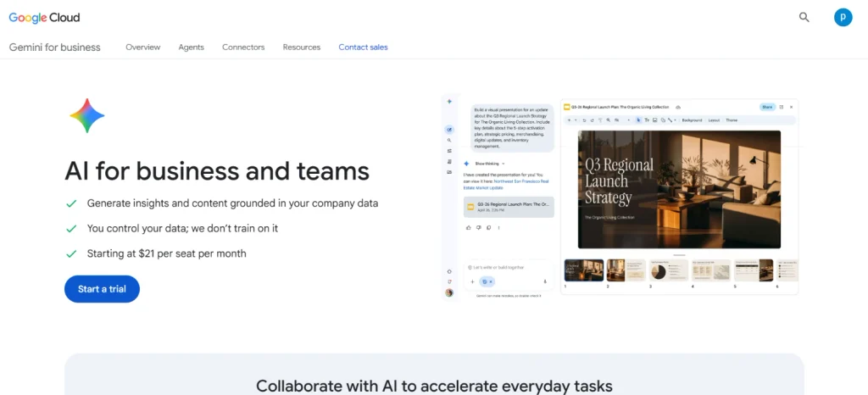Expand the Show thinking dropdown

pyautogui.click(x=489, y=164)
